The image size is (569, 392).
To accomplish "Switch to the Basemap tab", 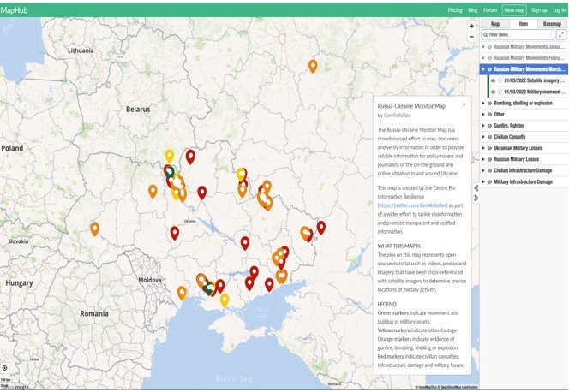I will (553, 23).
